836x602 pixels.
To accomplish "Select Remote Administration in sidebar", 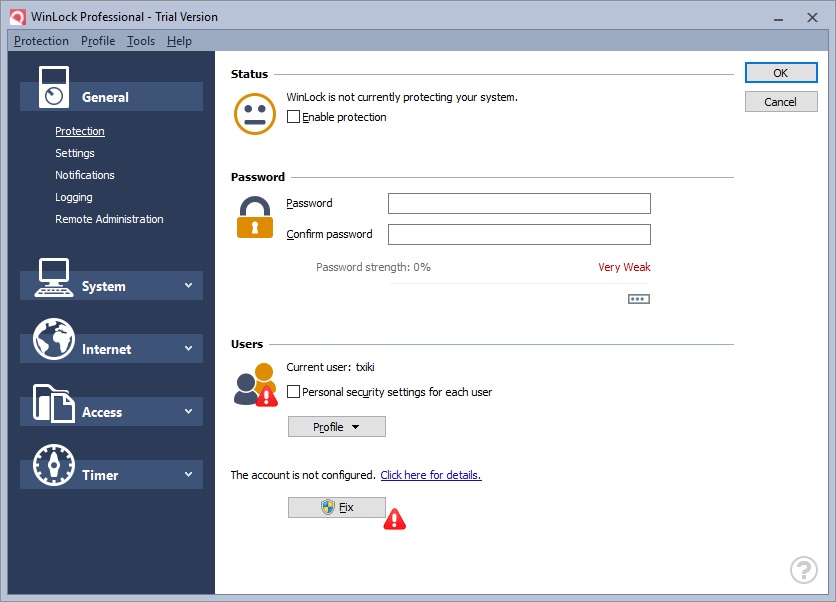I will 109,219.
